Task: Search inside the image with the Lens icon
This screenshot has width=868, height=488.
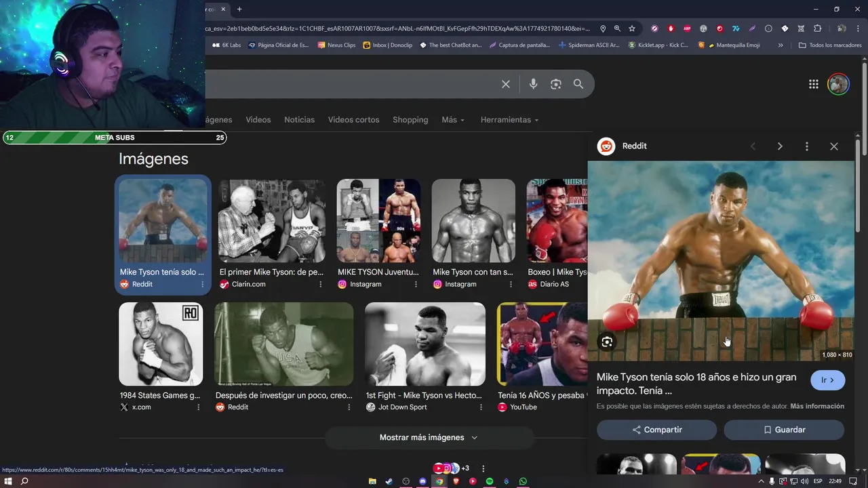Action: [607, 342]
